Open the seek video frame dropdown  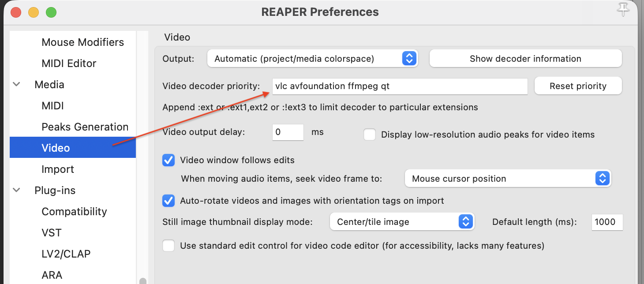click(508, 179)
